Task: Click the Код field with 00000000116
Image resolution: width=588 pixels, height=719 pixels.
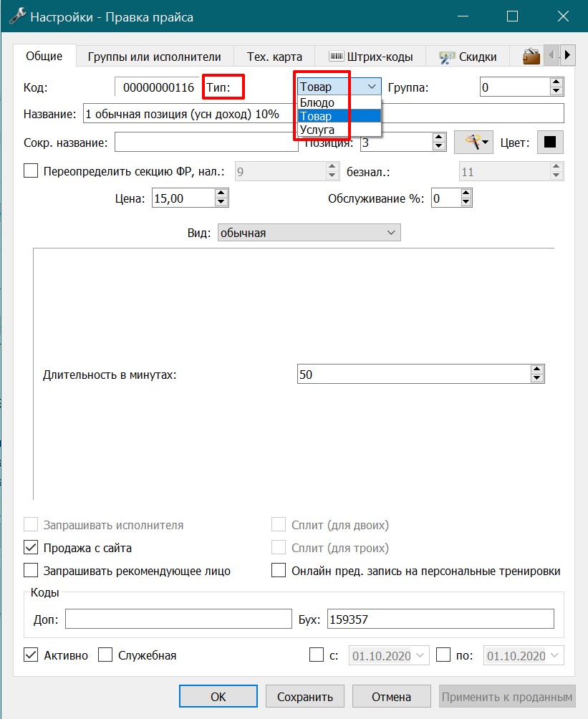Action: (158, 87)
